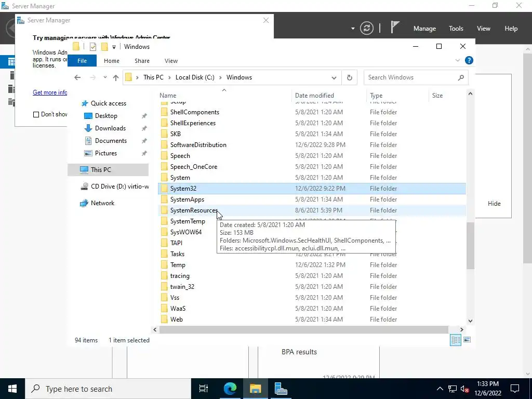Open the View ribbon tab in Explorer
532x399 pixels.
(x=171, y=61)
